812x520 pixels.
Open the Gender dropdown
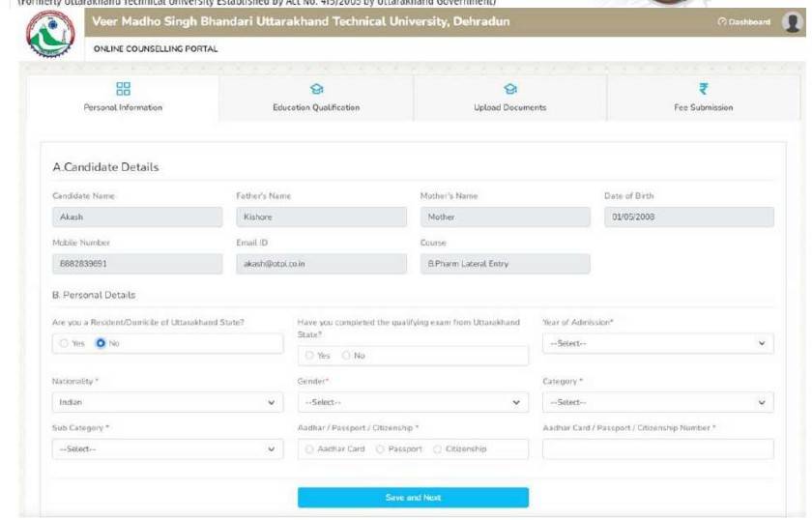(x=413, y=402)
